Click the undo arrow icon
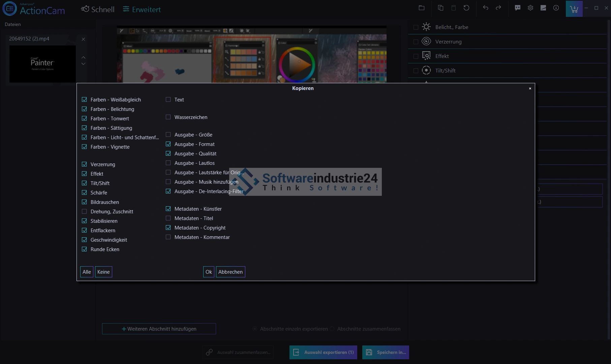Viewport: 611px width, 364px height. [x=486, y=8]
